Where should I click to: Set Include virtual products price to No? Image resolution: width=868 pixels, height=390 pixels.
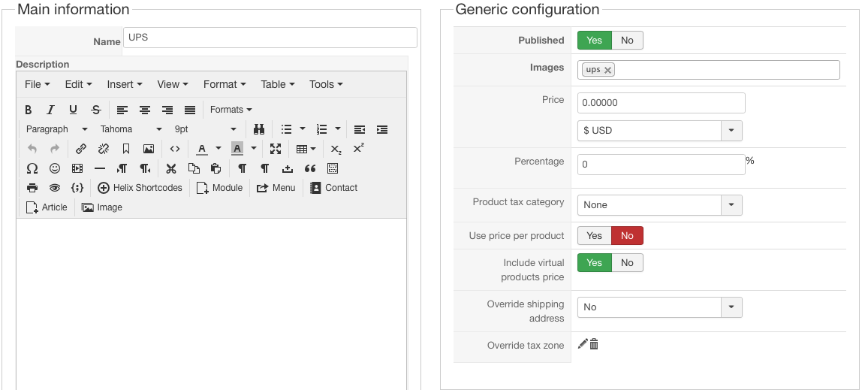point(627,263)
